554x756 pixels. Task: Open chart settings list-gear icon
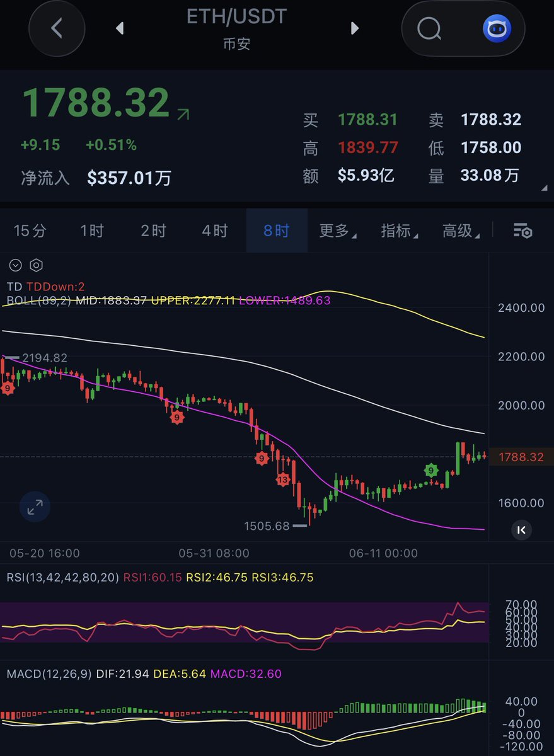point(522,231)
